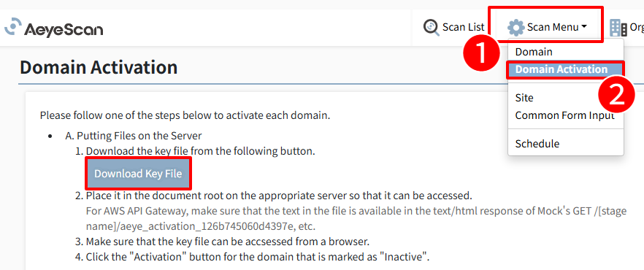This screenshot has height=270, width=644.
Task: Expand the Scan Menu dropdown
Action: [548, 28]
